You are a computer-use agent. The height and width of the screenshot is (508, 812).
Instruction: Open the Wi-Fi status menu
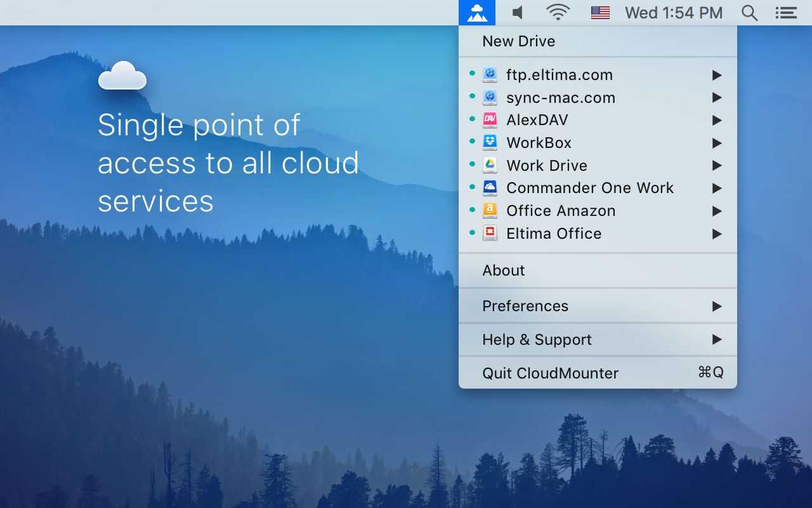coord(558,13)
